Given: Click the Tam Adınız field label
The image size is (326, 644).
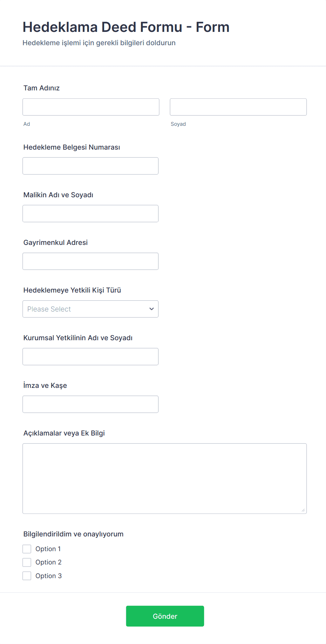Looking at the screenshot, I should (x=41, y=88).
